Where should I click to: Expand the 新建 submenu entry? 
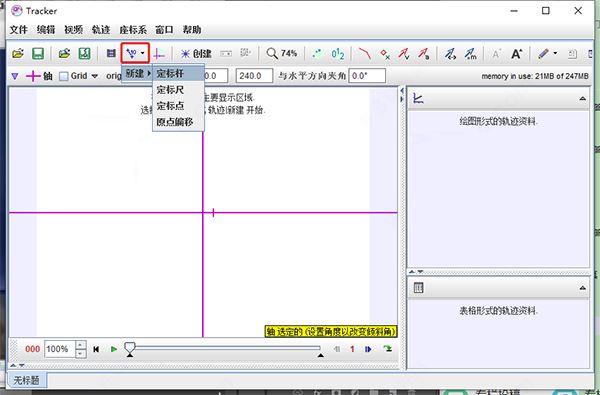[x=137, y=73]
